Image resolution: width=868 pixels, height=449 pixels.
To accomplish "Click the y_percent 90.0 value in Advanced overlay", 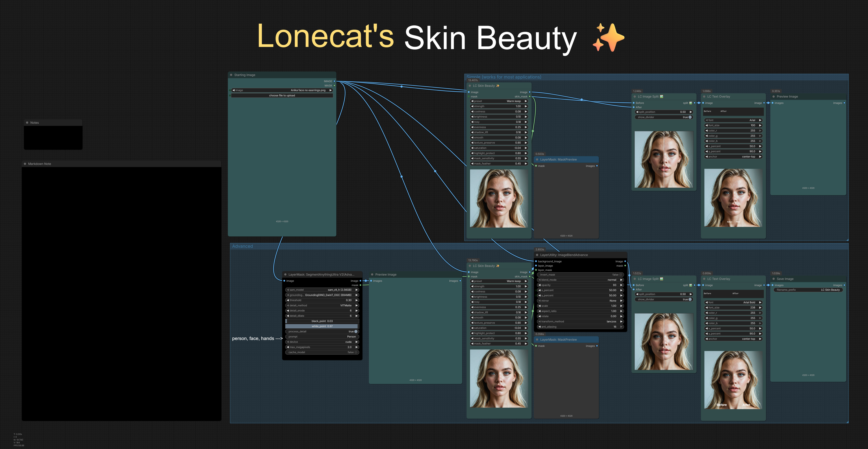I will [x=752, y=334].
